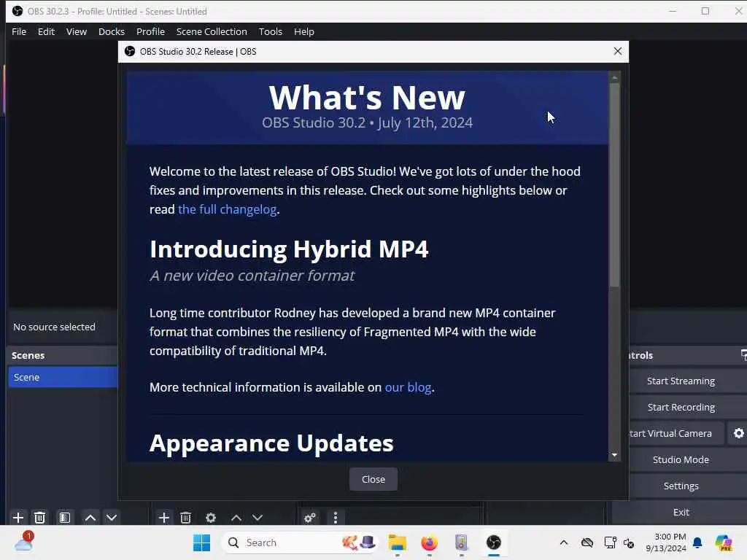
Task: Open audio mixer three-dot menu
Action: coord(336,517)
